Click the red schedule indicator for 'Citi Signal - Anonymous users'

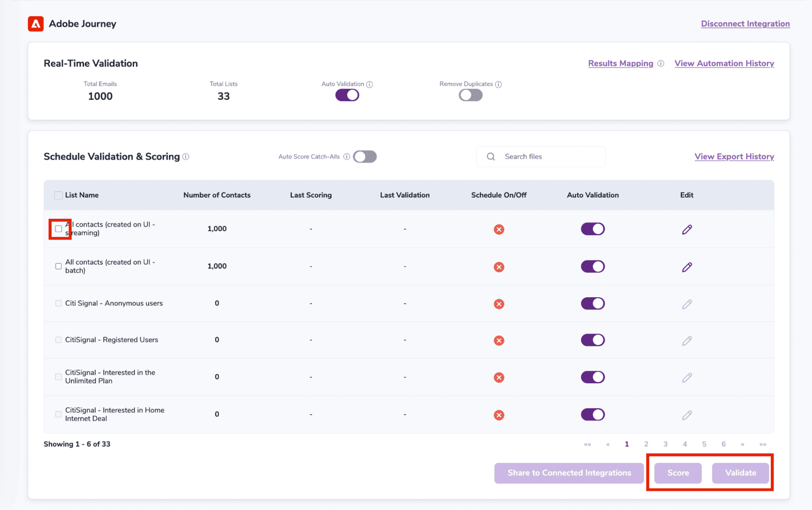click(499, 304)
